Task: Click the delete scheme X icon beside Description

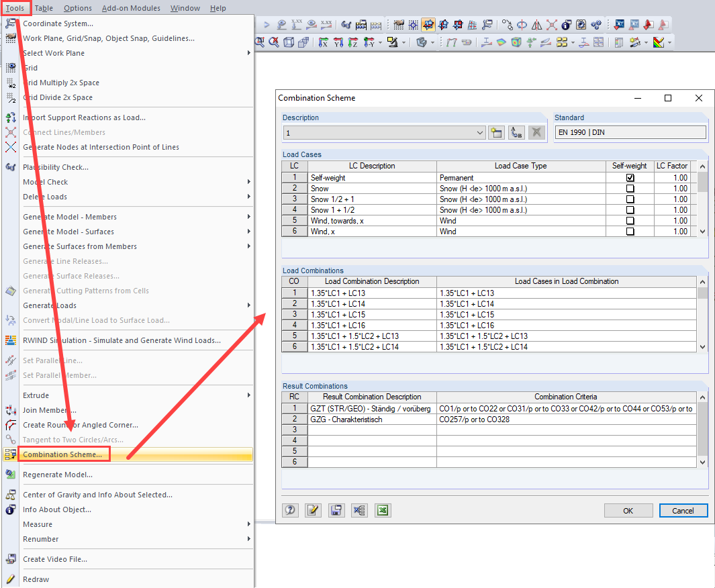Action: pyautogui.click(x=536, y=133)
